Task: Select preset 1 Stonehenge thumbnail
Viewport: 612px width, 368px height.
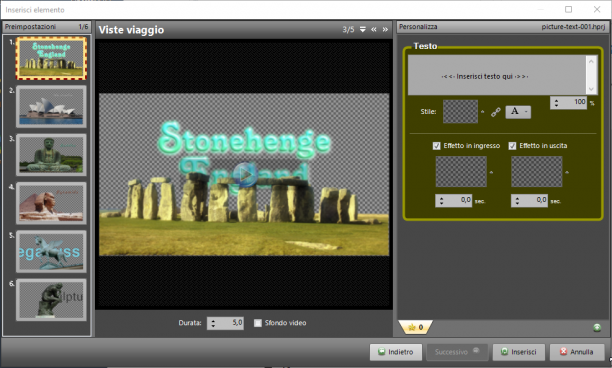Action: pos(51,58)
